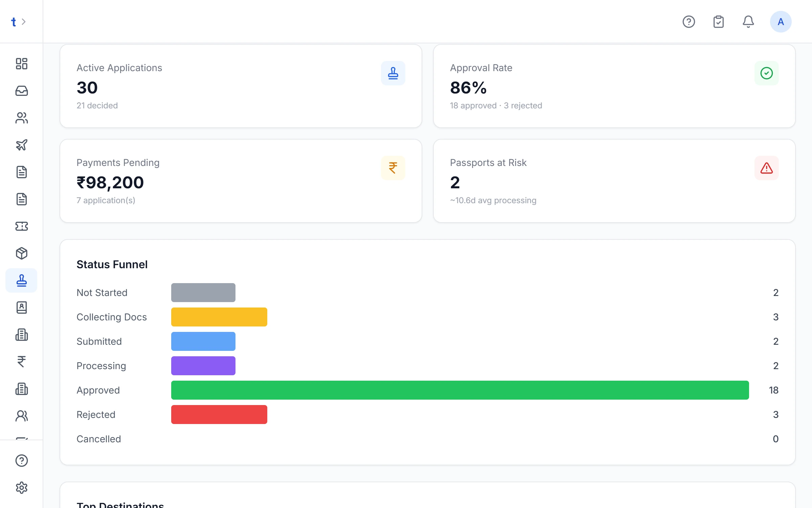Screen dimensions: 812x508
Task: Click the blue Submitted funnel bar
Action: 203,341
